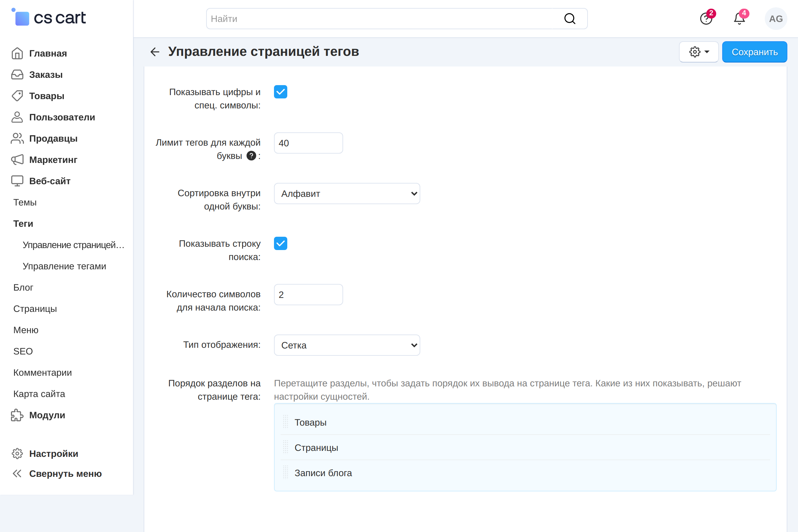The image size is (798, 532).
Task: Click the Товары tag icon
Action: (x=17, y=96)
